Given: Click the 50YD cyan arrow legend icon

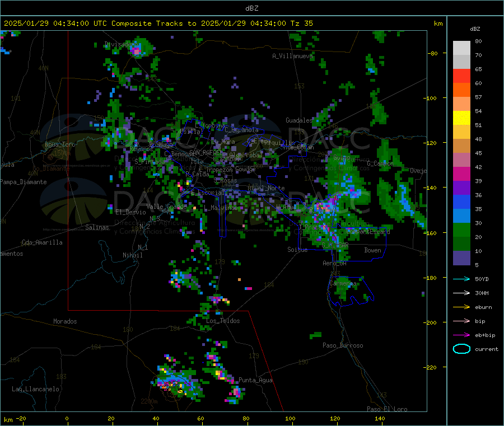Looking at the screenshot, I should tap(461, 279).
